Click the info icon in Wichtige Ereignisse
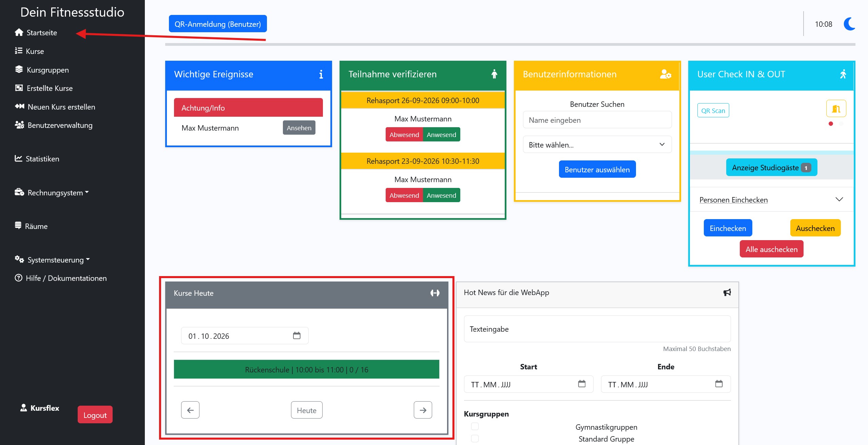Screen dimensions: 868x445 click(321, 74)
